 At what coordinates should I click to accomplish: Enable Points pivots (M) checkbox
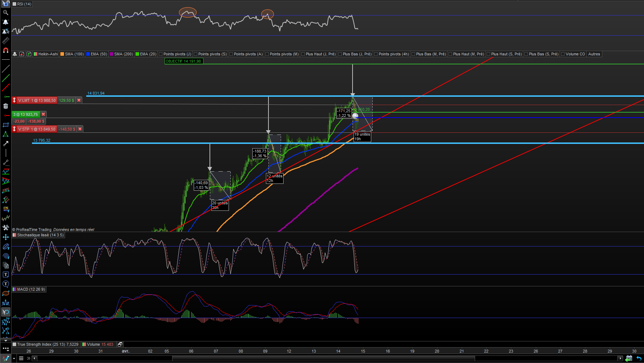tap(267, 54)
